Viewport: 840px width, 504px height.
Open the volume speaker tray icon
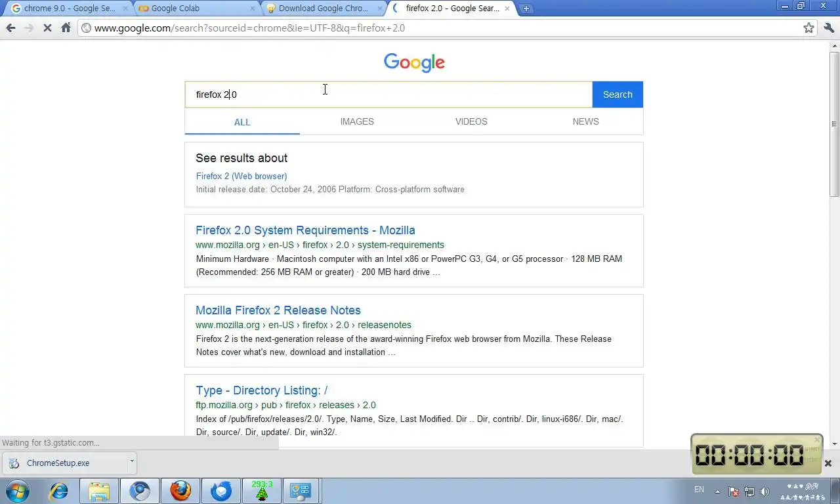[x=765, y=492]
